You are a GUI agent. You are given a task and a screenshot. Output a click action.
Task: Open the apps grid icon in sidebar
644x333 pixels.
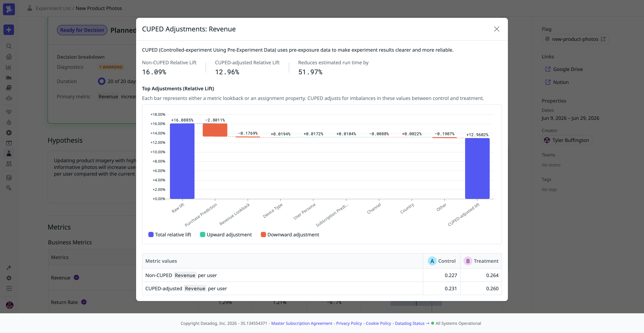tap(9, 289)
